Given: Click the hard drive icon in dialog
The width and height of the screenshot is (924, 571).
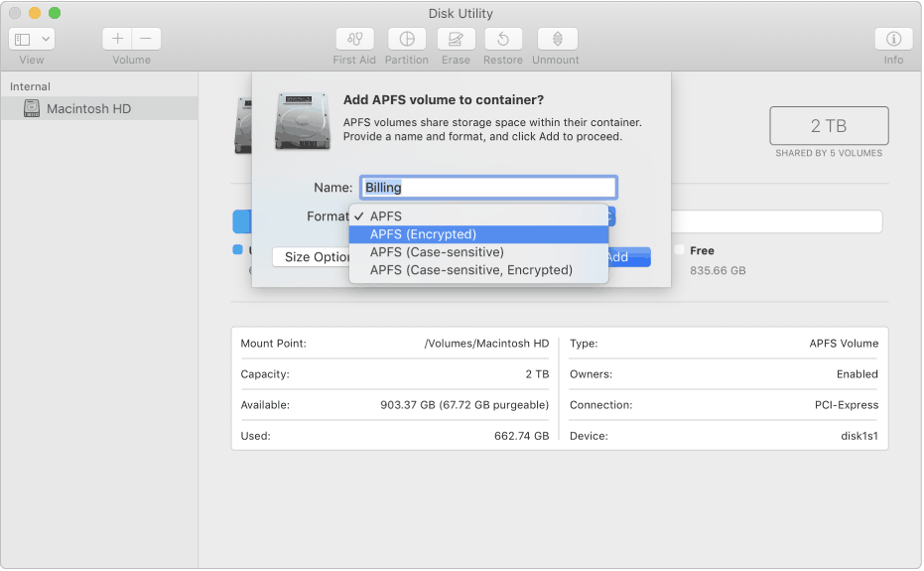Looking at the screenshot, I should (x=303, y=121).
